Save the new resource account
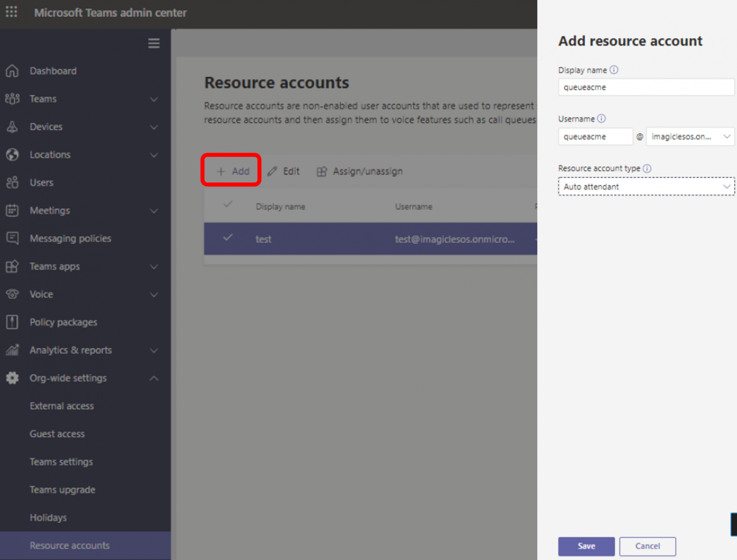The width and height of the screenshot is (737, 560). (586, 546)
